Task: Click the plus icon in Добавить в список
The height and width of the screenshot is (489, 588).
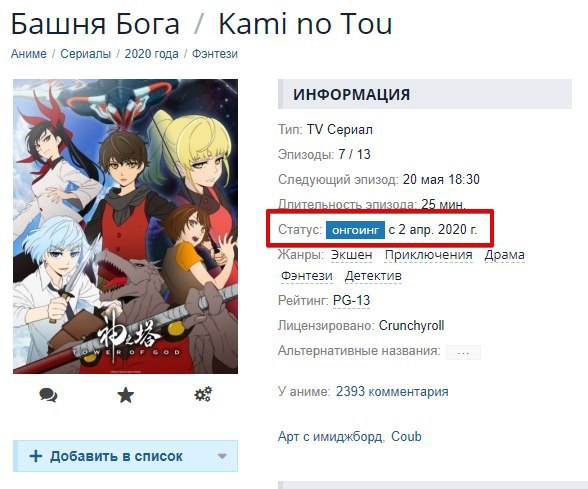Action: pos(36,456)
